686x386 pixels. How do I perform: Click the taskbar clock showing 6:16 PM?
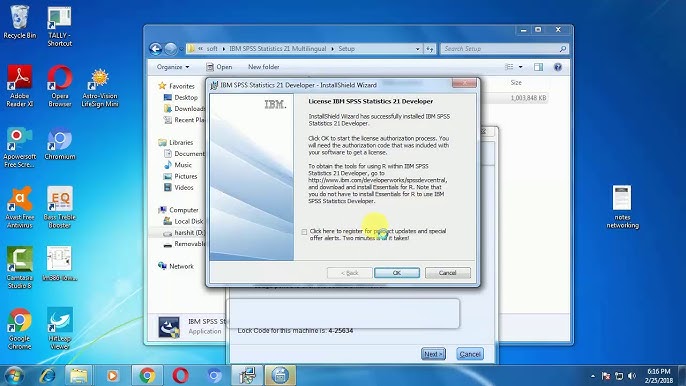[x=658, y=376]
